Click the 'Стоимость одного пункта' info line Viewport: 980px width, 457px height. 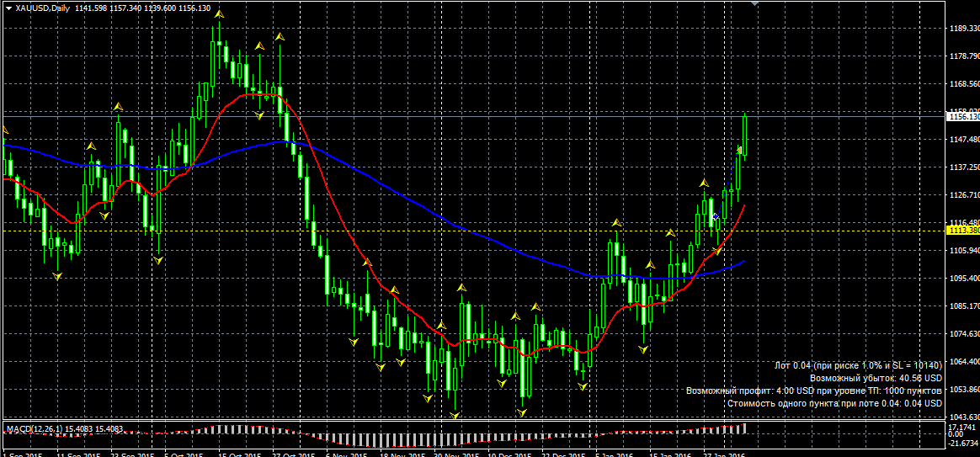834,404
